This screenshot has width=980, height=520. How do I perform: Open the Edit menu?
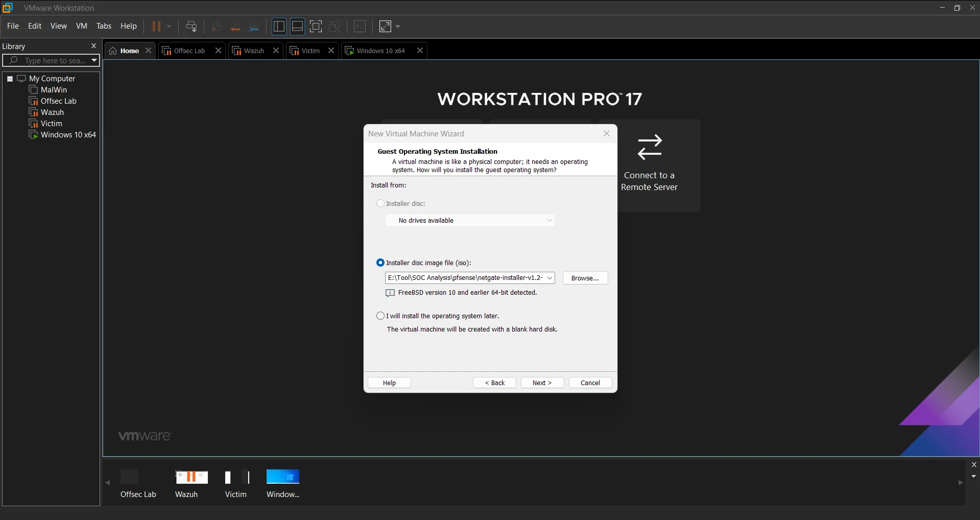35,26
